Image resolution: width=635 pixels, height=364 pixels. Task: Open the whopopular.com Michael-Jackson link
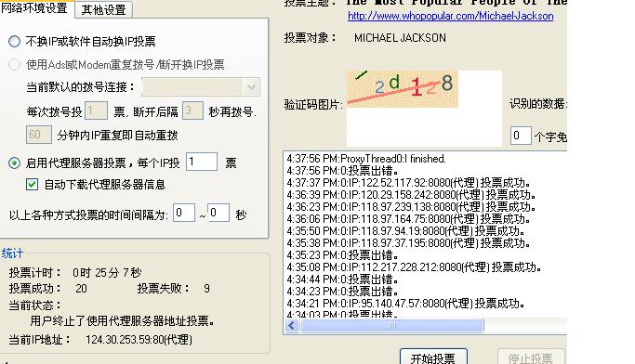[x=450, y=16]
